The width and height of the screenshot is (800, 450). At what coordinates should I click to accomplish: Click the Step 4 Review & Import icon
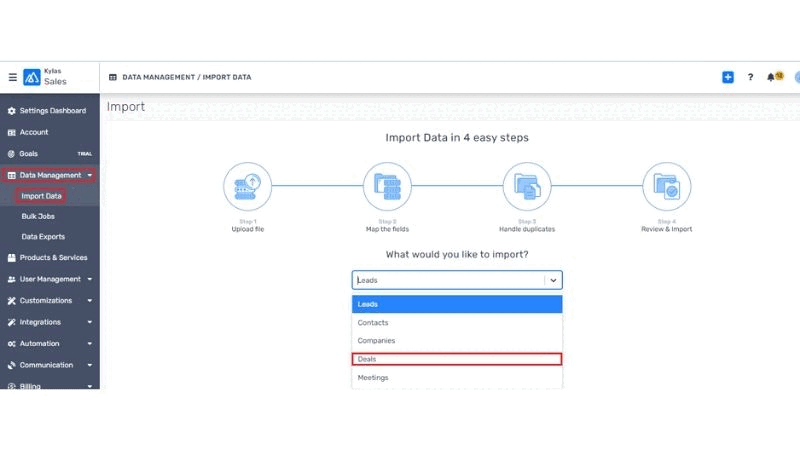[665, 185]
